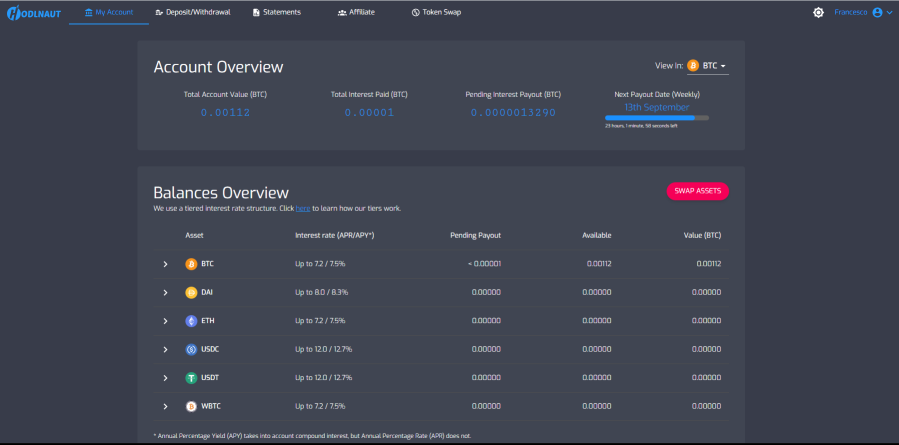Click the Value (BTC) column header

point(701,235)
